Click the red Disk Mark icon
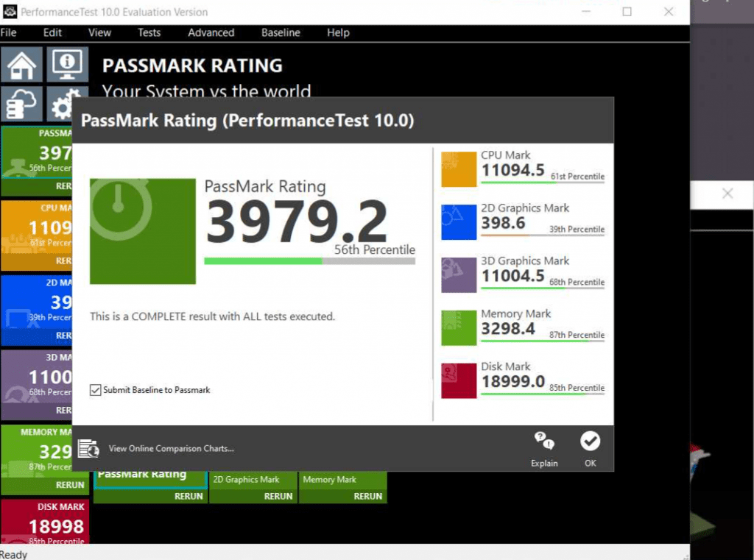 point(459,381)
